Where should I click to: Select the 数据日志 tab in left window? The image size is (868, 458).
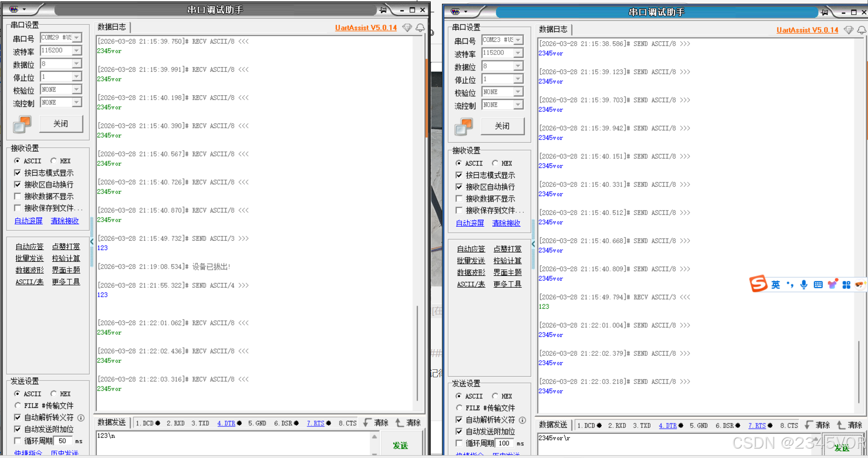pos(112,27)
